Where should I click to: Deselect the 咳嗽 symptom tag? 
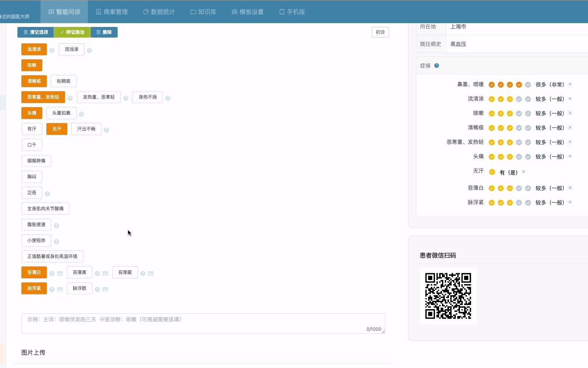32,65
